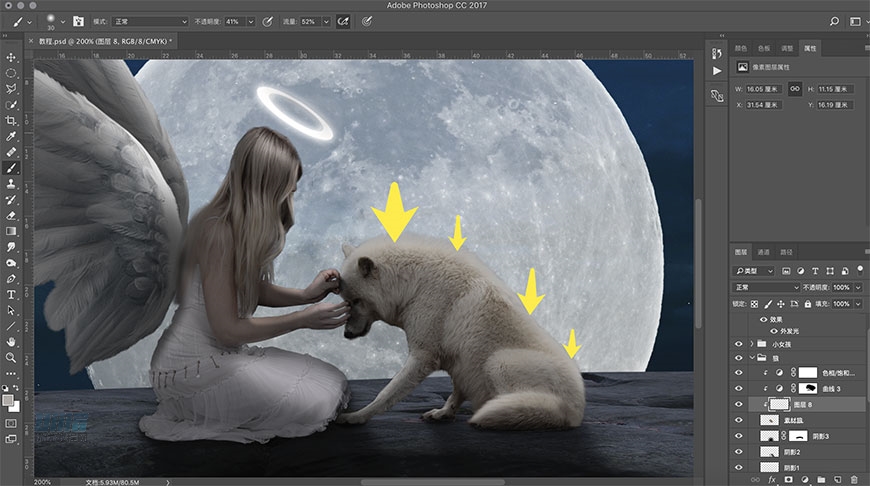Open the search magnifier in options bar
This screenshot has width=870, height=486.
834,21
